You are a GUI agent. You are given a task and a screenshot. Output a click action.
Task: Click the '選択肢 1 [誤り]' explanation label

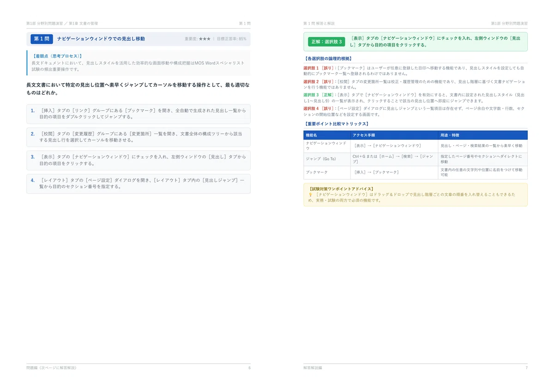(x=319, y=68)
